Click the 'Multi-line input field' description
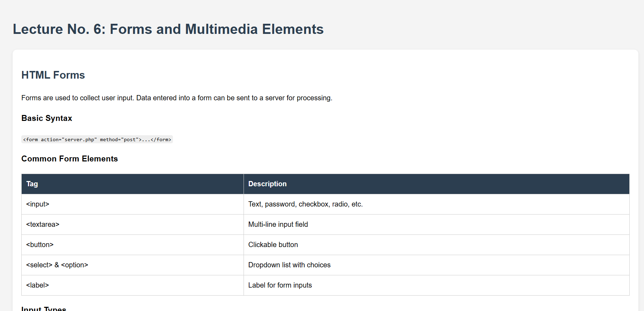The height and width of the screenshot is (311, 644). point(278,225)
